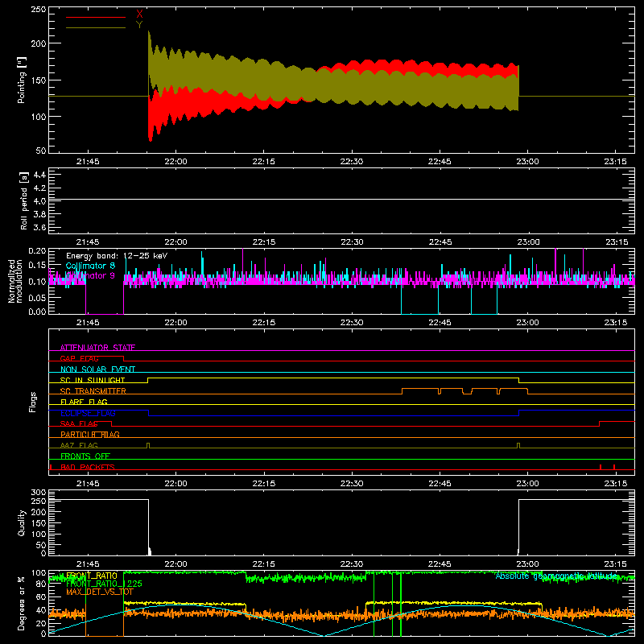Image resolution: width=644 pixels, height=644 pixels.
Task: Select the PARTICLE_FLAG label
Action: point(90,435)
